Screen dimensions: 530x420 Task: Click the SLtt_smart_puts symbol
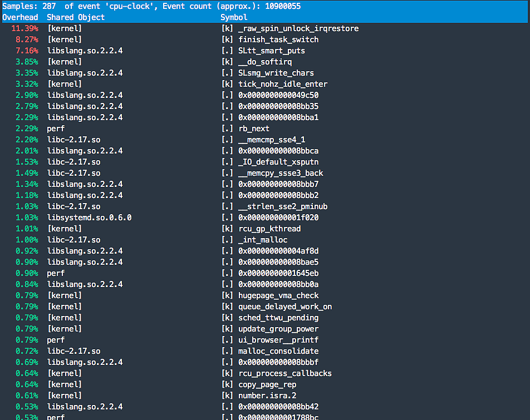coord(272,51)
